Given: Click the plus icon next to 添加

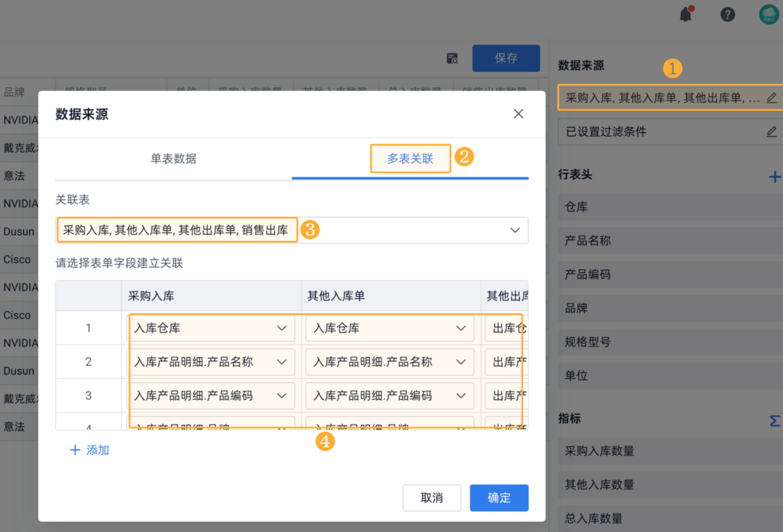Looking at the screenshot, I should click(75, 450).
